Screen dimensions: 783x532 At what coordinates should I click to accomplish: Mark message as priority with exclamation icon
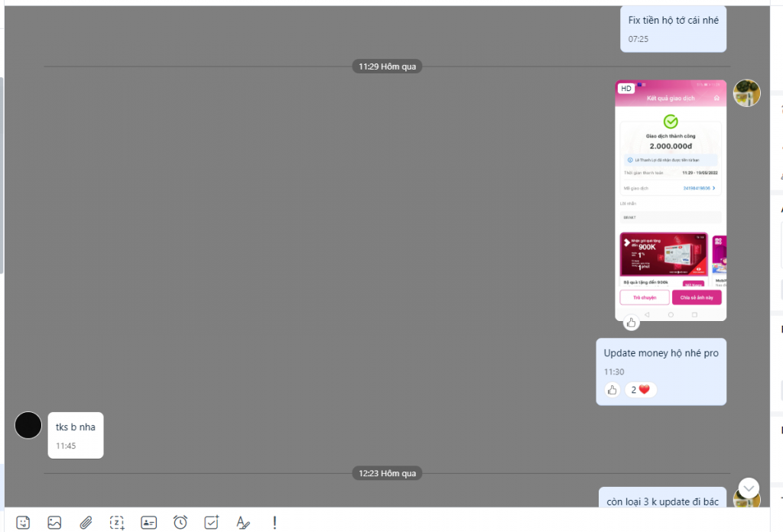275,523
